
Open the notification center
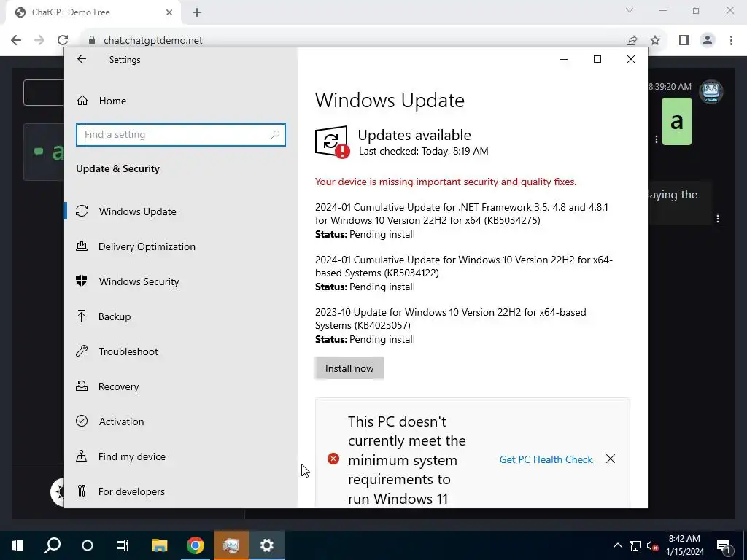click(724, 545)
